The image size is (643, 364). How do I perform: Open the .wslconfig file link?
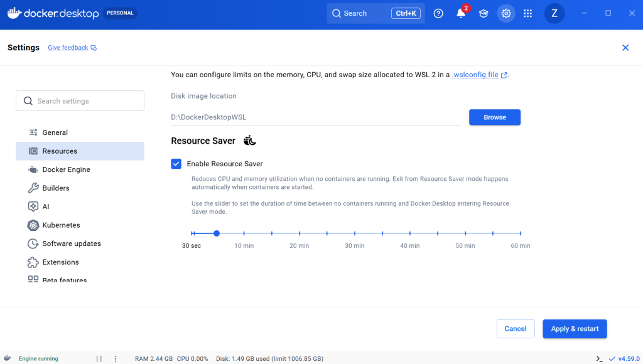coord(475,75)
